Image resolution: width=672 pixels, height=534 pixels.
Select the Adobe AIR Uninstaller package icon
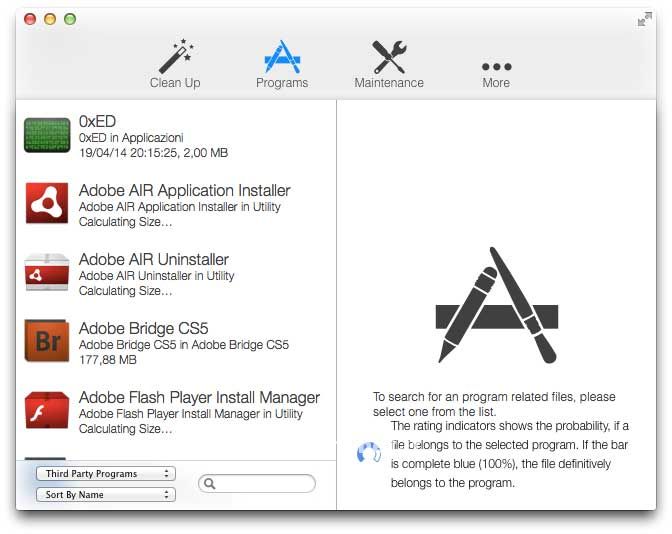coord(47,272)
